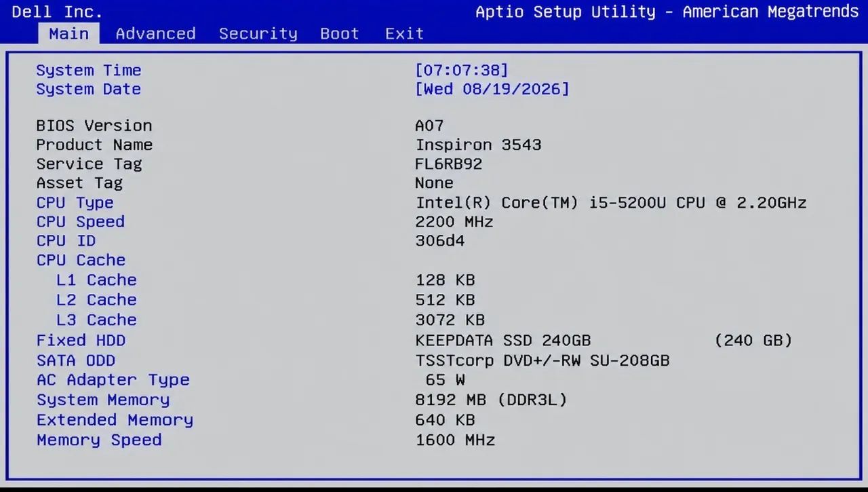This screenshot has height=492, width=868.
Task: Click the CPU ID label
Action: pyautogui.click(x=66, y=240)
